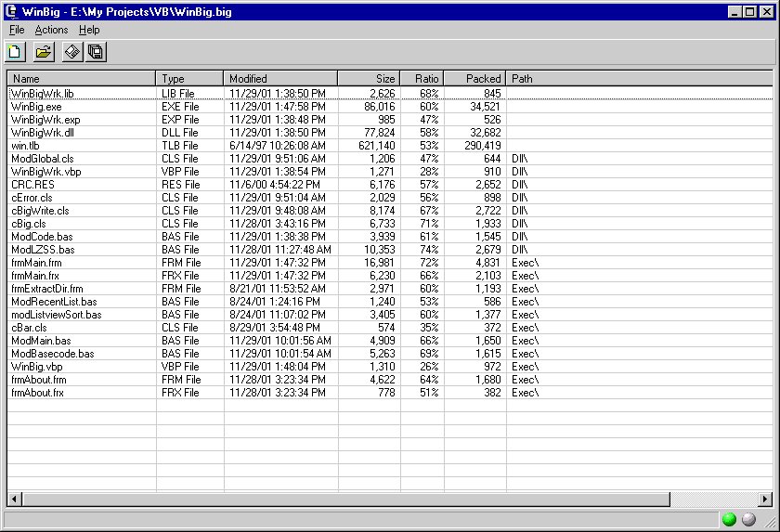Open the Actions menu
Image resolution: width=780 pixels, height=532 pixels.
pos(51,30)
